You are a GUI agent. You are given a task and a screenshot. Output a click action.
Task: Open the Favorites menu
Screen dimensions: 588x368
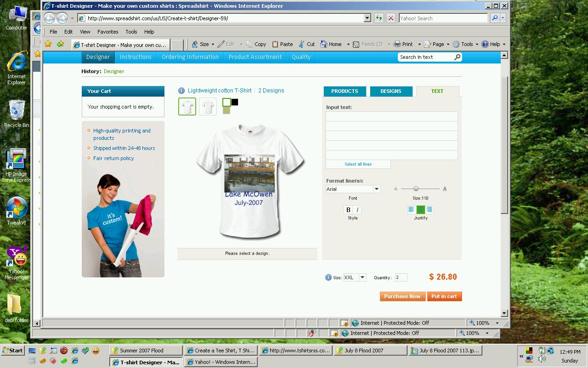[x=107, y=32]
